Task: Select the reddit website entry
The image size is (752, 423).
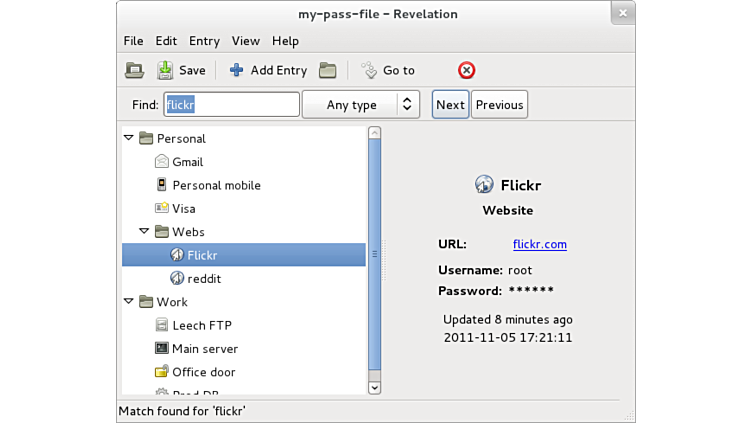Action: click(x=204, y=279)
